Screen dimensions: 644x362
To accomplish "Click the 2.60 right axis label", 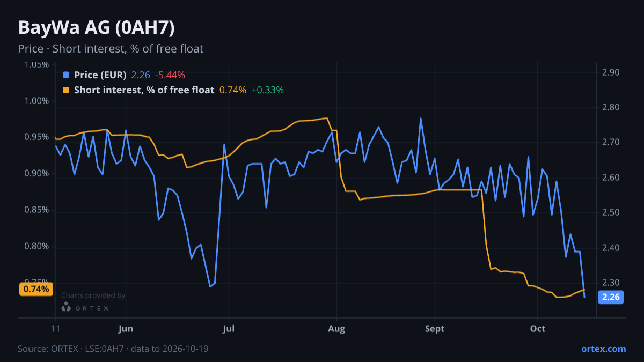I will click(611, 178).
